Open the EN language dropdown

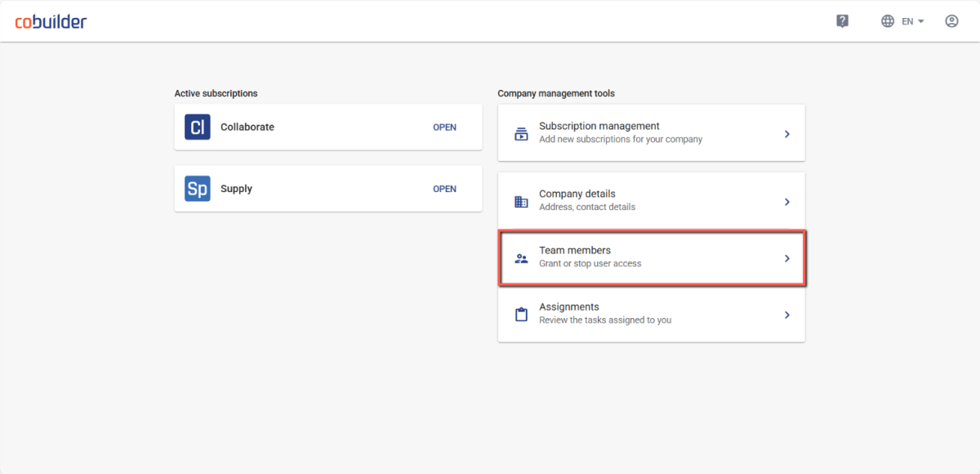pyautogui.click(x=913, y=21)
